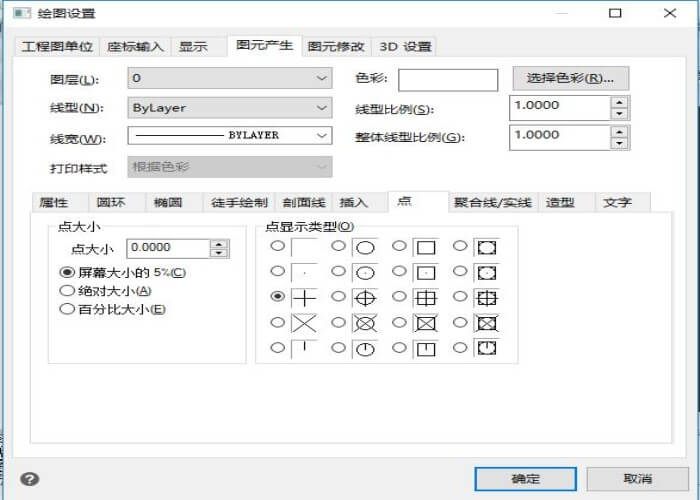Open the 线宽 BYLAYER dropdown
Image resolution: width=700 pixels, height=500 pixels.
point(229,135)
